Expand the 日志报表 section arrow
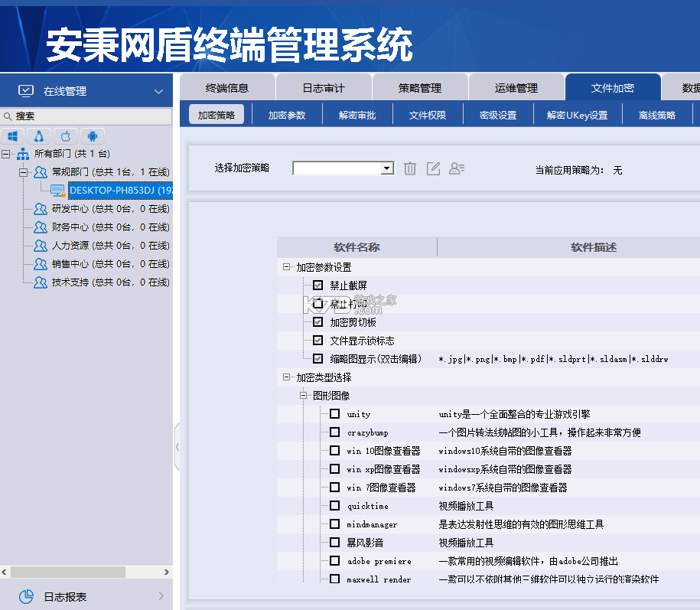Image resolution: width=700 pixels, height=610 pixels. coord(161,596)
